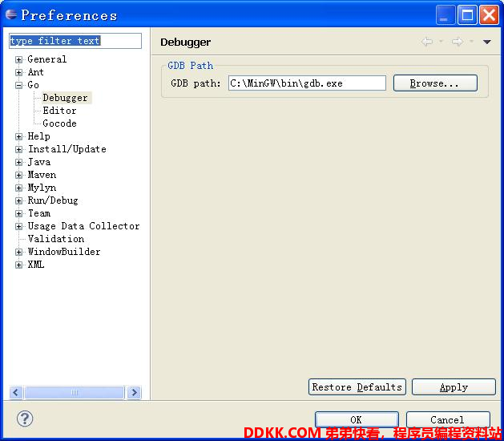504x441 pixels.
Task: Open the help question mark icon
Action: 25,419
